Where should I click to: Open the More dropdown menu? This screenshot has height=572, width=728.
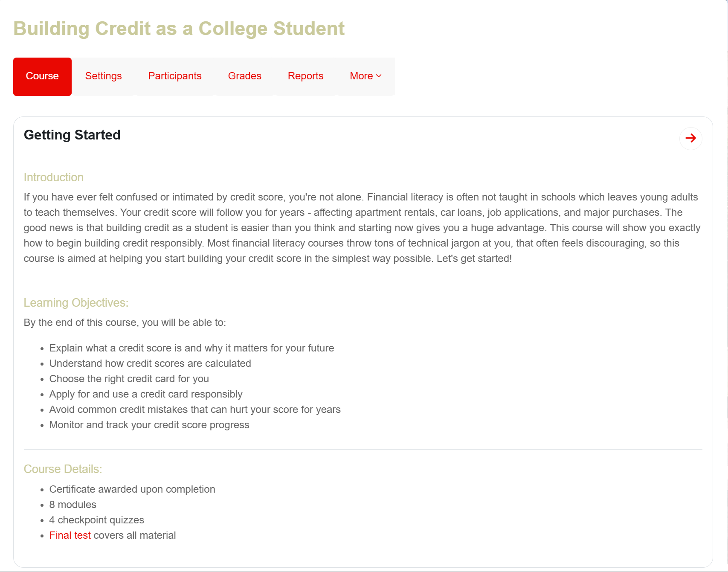tap(365, 76)
